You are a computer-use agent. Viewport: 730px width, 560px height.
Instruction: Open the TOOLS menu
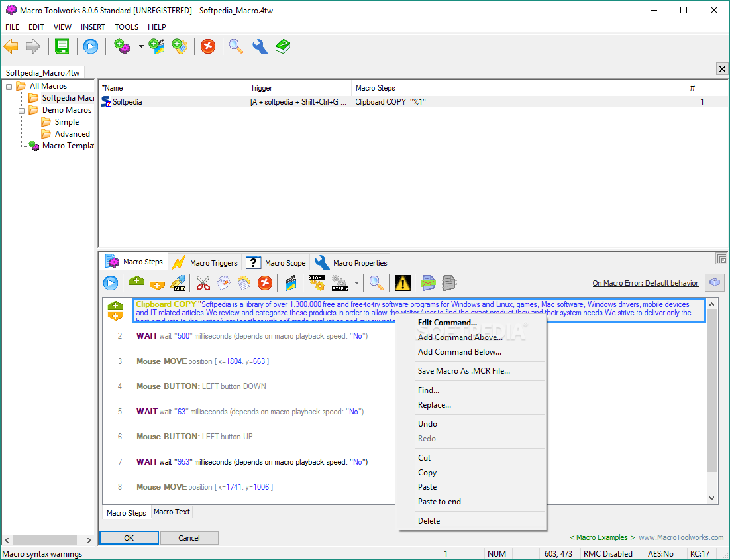(127, 27)
